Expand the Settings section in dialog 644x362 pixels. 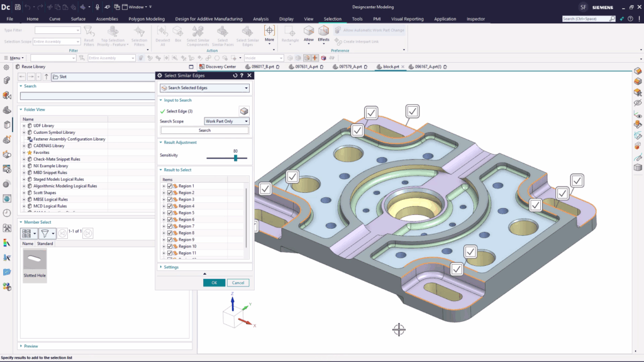[171, 267]
